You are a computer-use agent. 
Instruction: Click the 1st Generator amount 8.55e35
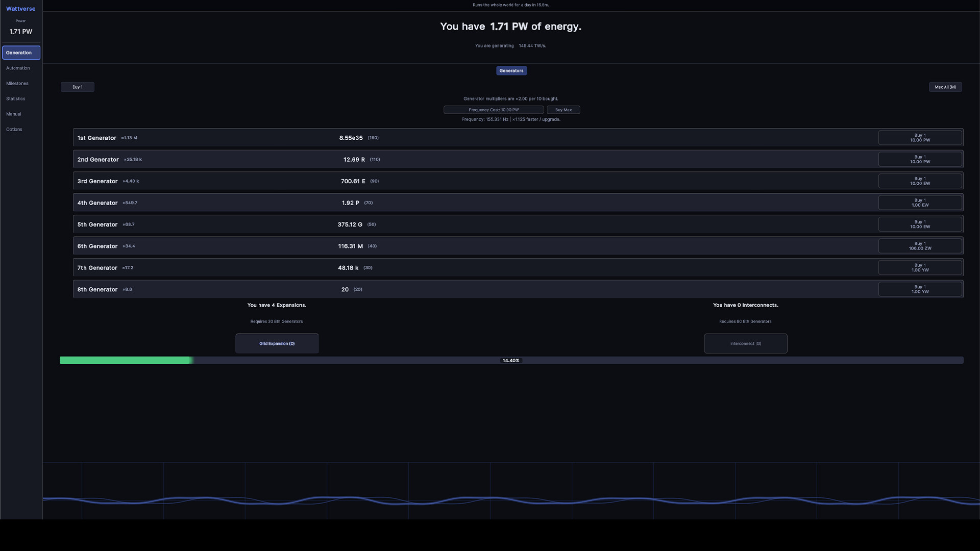[x=351, y=138]
